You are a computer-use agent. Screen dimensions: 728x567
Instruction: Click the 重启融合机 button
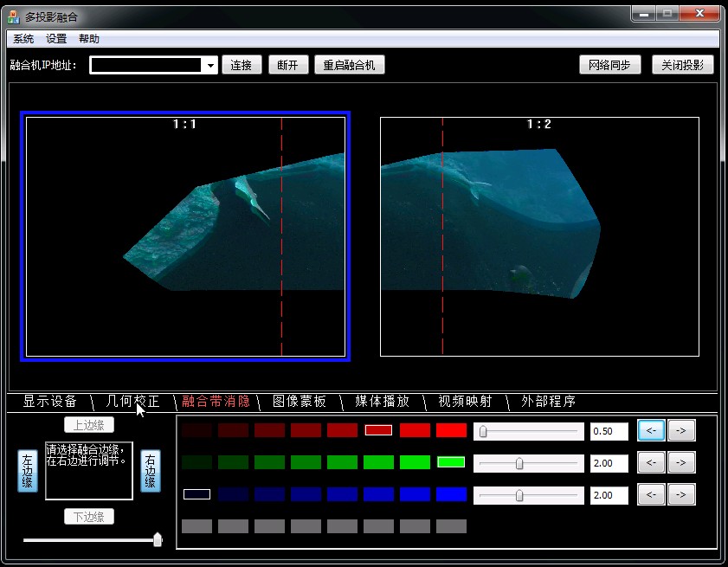click(349, 65)
